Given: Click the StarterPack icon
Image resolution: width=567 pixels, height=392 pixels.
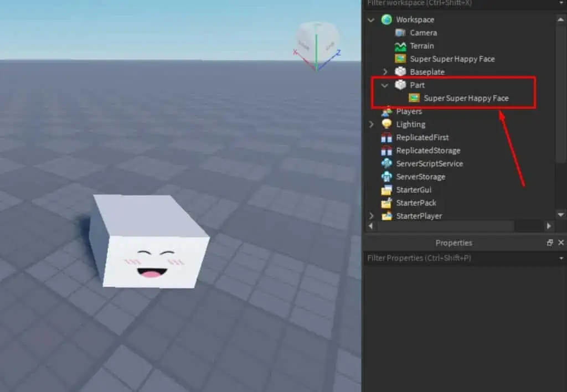Looking at the screenshot, I should pos(386,203).
